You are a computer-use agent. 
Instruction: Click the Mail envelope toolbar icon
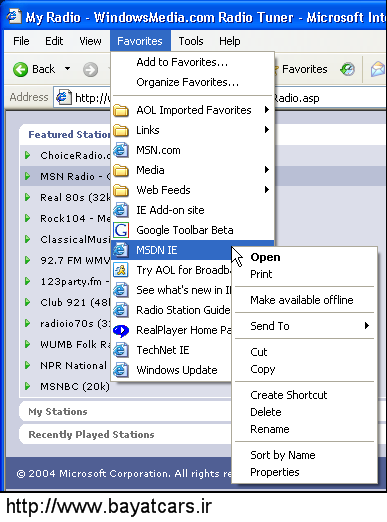378,69
